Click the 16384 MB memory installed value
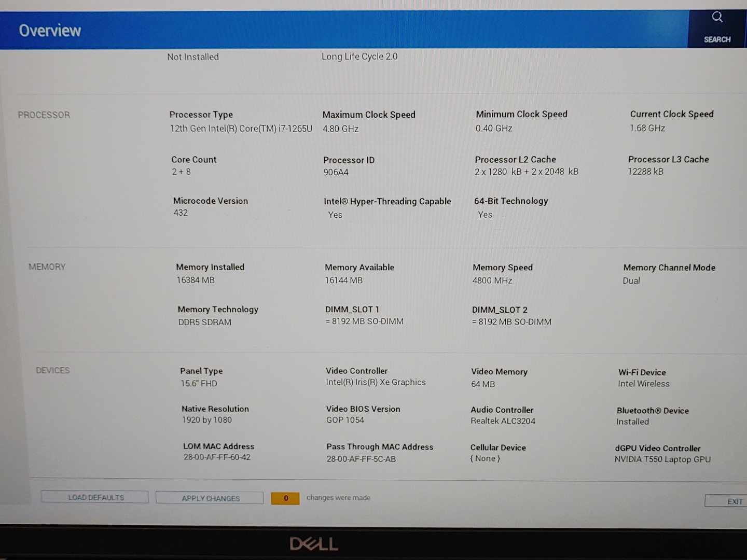The image size is (747, 560). (x=196, y=280)
